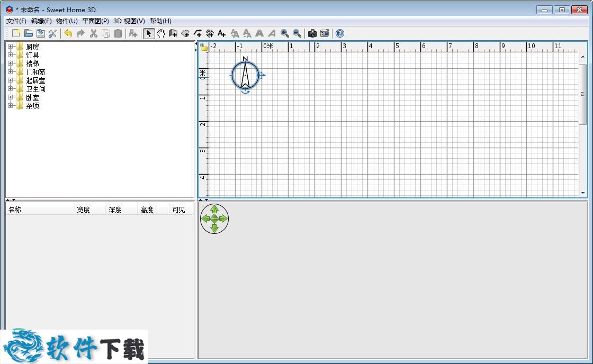Toggle the yellow lock icon in the plan corner

click(204, 47)
